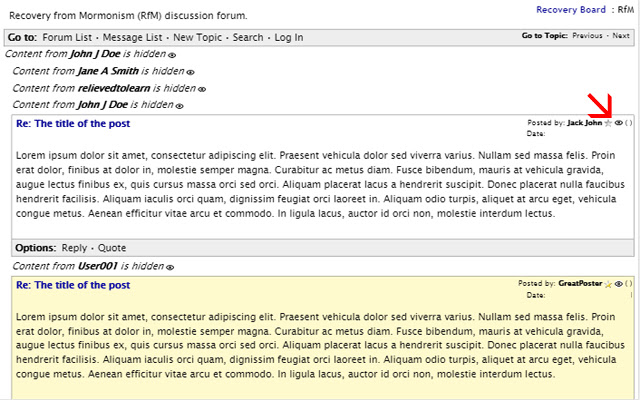Go to the Previous topic

[x=587, y=36]
